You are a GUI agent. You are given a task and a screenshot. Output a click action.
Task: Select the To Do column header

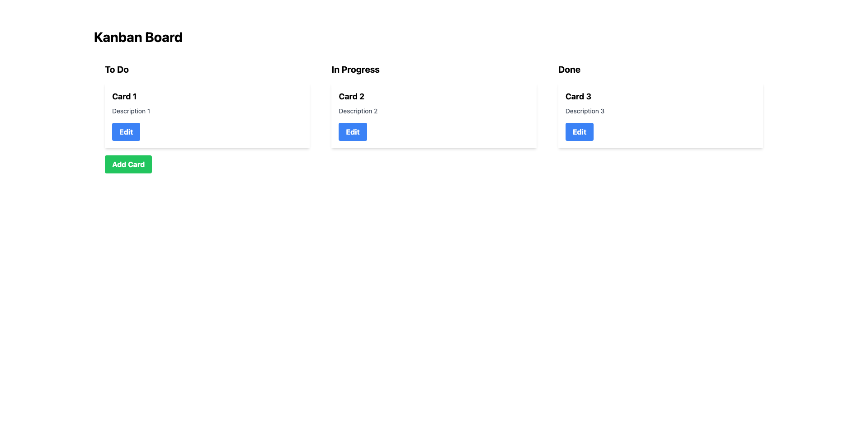click(117, 70)
